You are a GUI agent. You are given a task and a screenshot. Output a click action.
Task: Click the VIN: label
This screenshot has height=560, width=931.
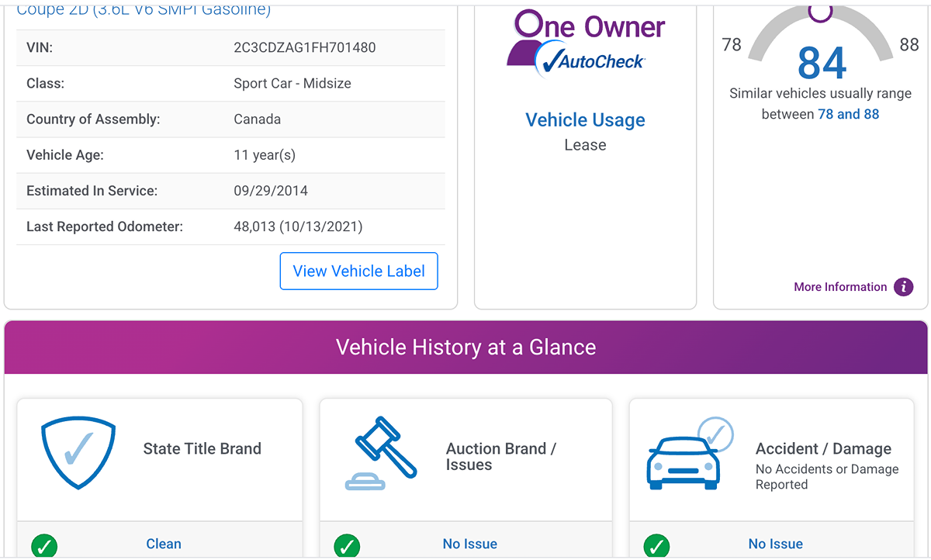(40, 47)
